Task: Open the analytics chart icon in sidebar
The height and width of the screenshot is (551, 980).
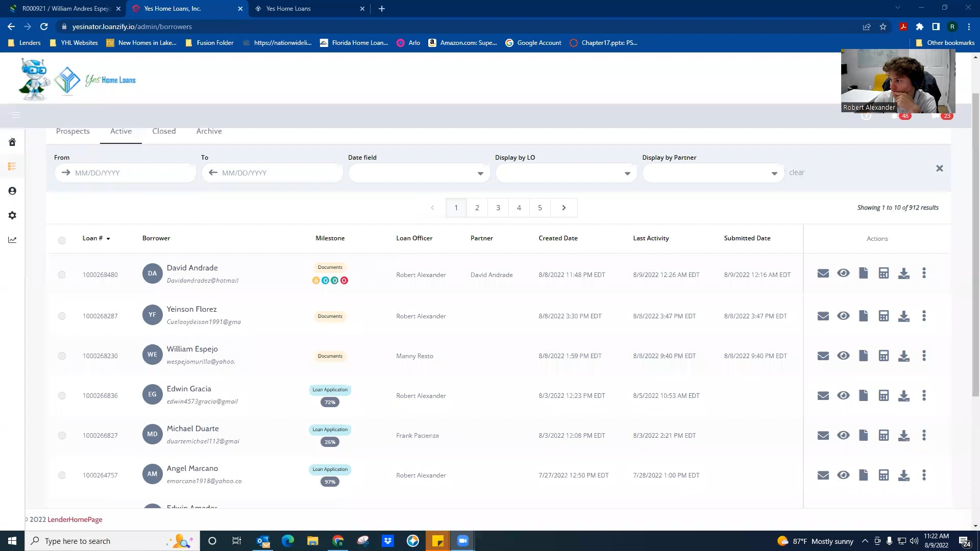Action: pyautogui.click(x=12, y=240)
